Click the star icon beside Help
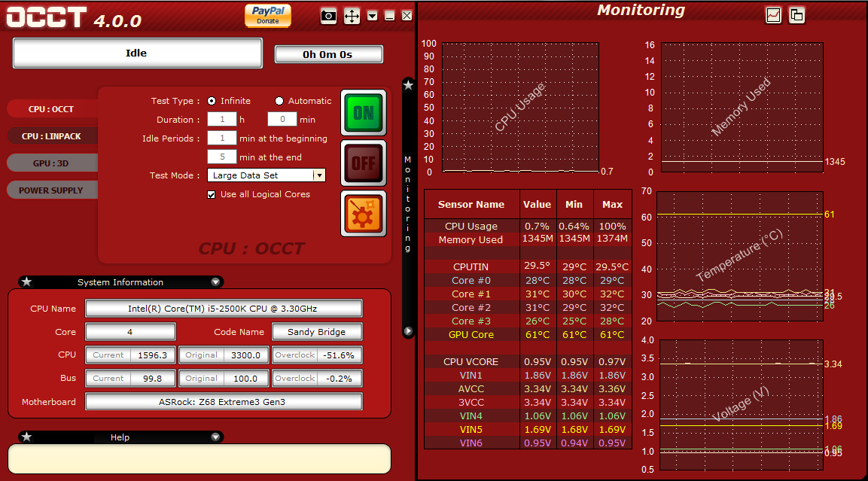The width and height of the screenshot is (868, 481). pos(26,437)
